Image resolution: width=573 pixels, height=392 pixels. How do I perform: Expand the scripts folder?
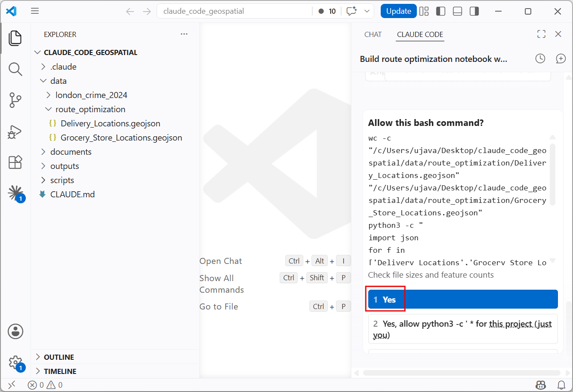(x=62, y=180)
